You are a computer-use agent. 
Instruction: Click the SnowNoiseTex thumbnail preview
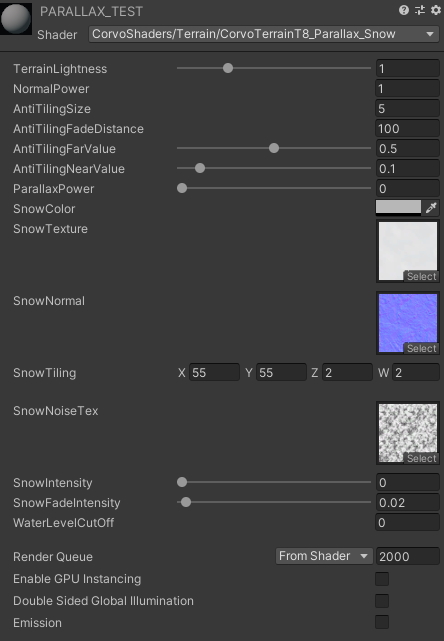pyautogui.click(x=408, y=433)
